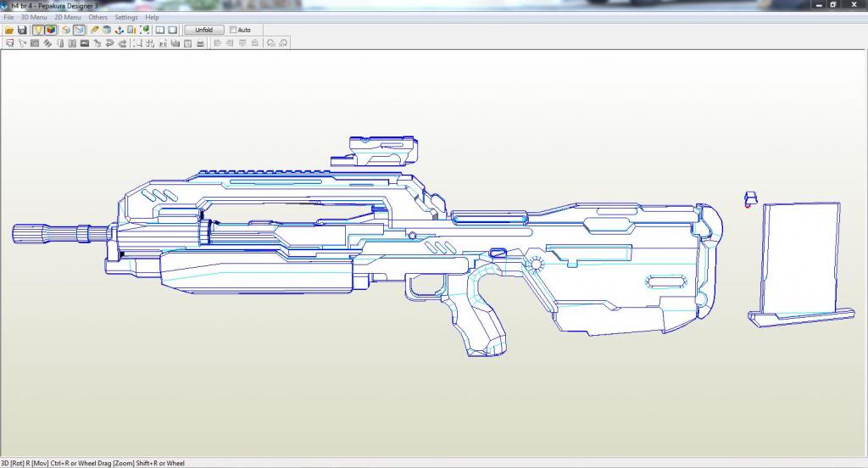Click the second zoom magnifier icon
This screenshot has height=468, width=868.
click(x=283, y=43)
